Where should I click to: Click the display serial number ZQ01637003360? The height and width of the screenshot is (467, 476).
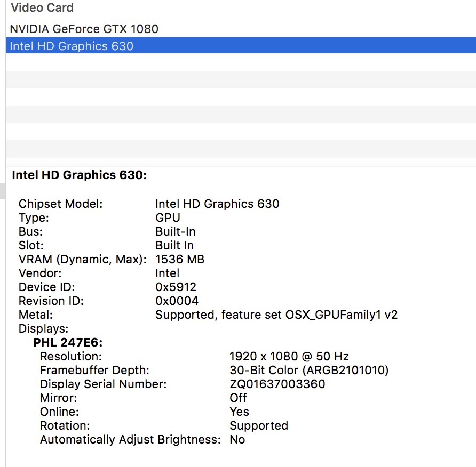(277, 384)
